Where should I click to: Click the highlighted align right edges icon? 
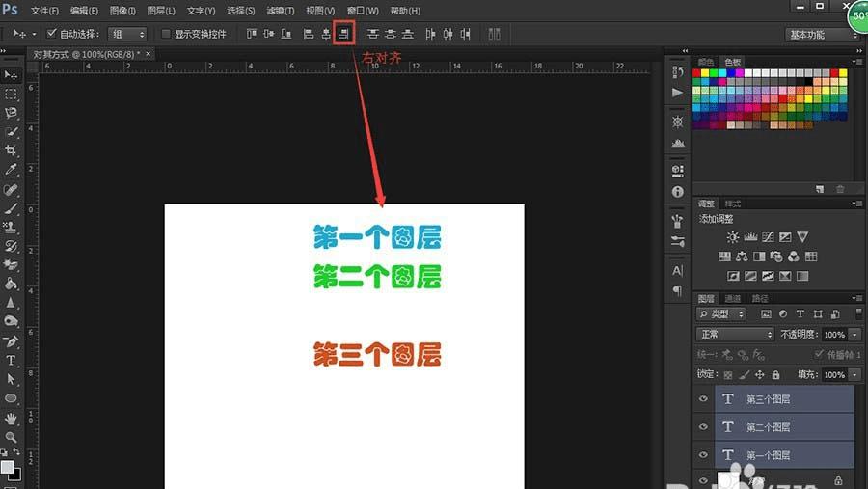(343, 34)
